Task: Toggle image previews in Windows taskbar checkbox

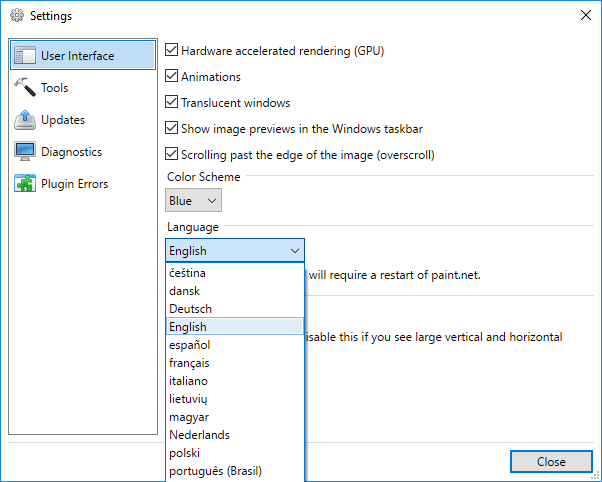Action: (171, 128)
